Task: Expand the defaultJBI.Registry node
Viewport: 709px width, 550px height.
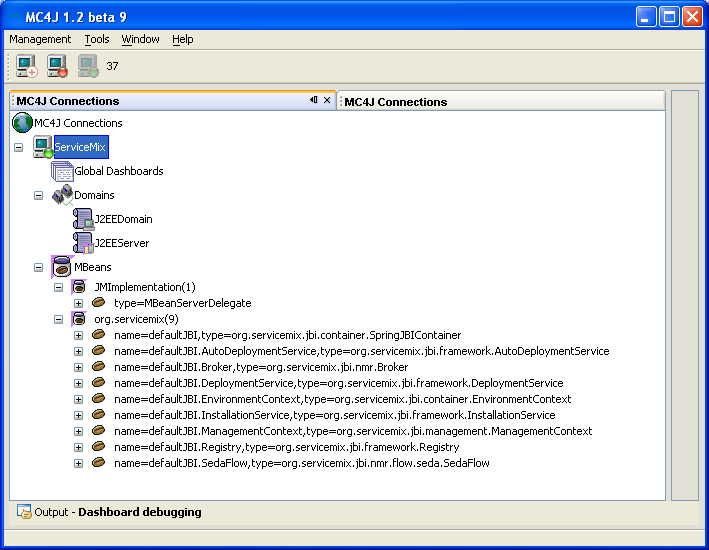Action: click(x=78, y=447)
